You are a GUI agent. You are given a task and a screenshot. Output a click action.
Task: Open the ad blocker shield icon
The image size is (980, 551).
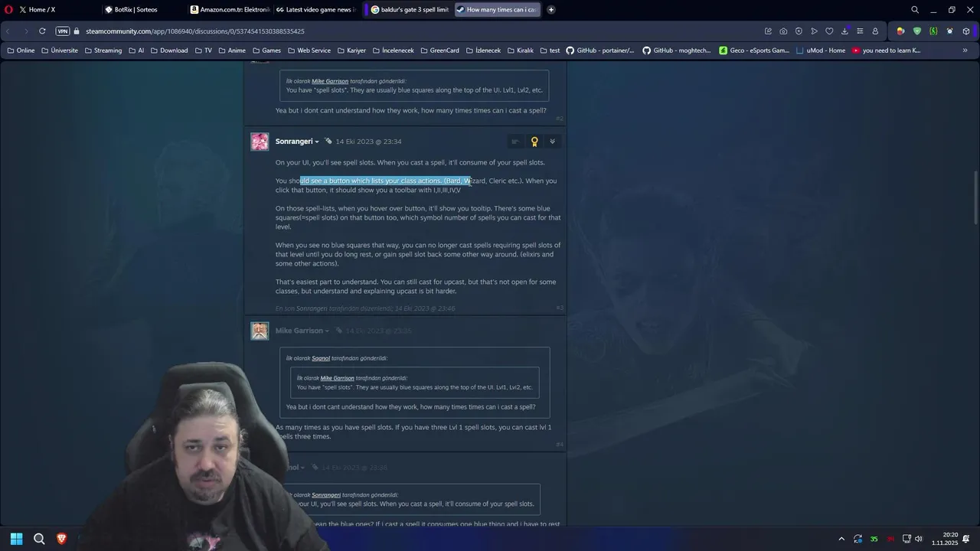pos(799,31)
